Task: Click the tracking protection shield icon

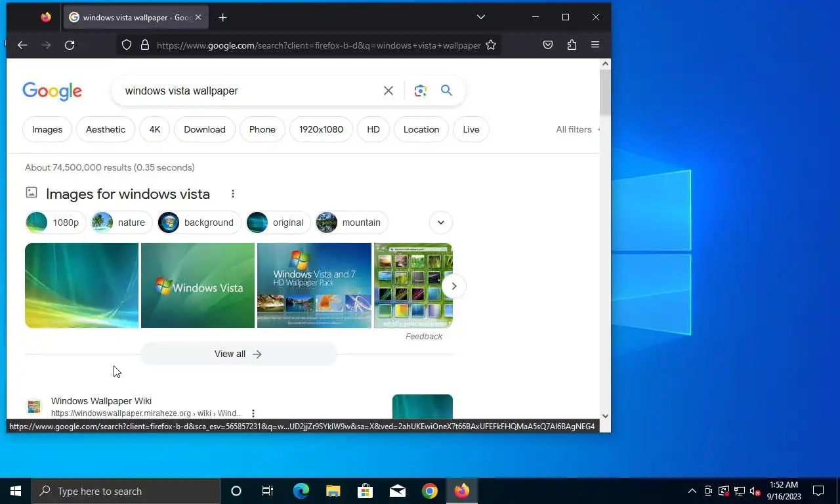Action: pos(127,45)
